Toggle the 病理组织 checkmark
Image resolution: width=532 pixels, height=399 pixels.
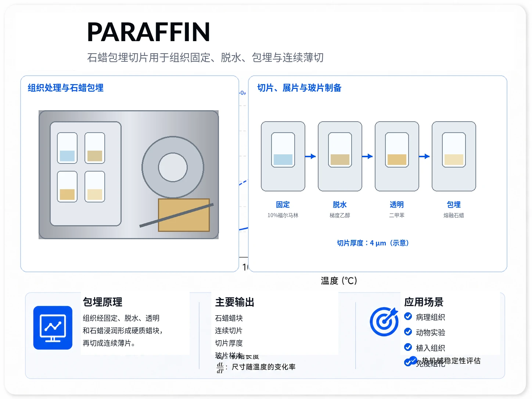pyautogui.click(x=408, y=316)
